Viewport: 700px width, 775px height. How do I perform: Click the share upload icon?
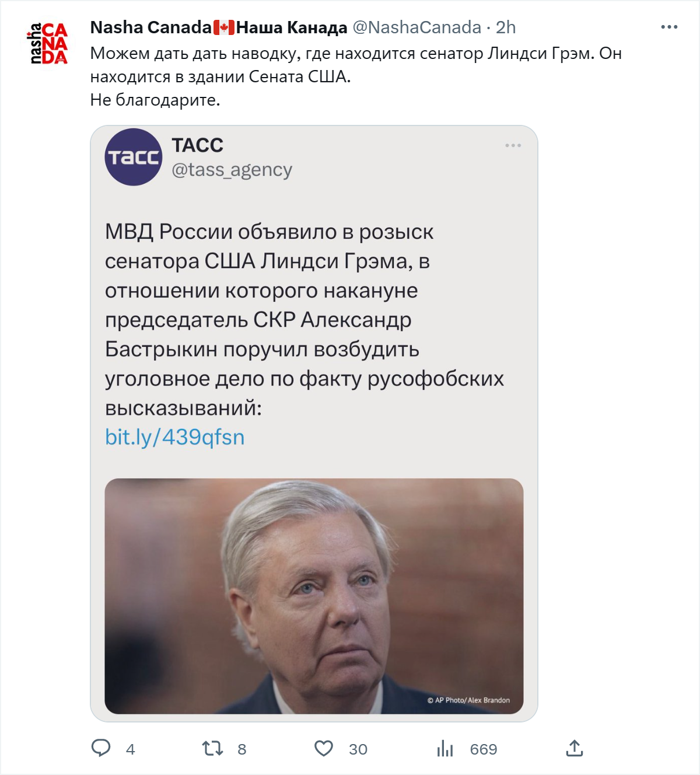[x=575, y=748]
